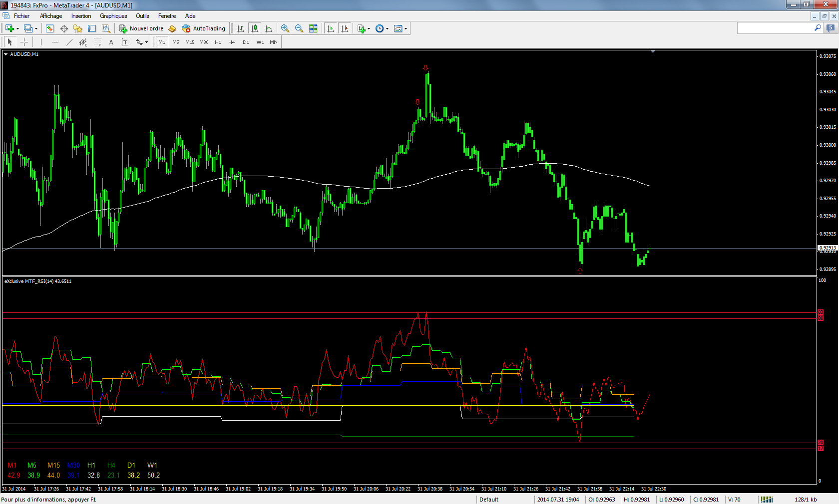Toggle the Navigator star-folder icon
Viewport: 839px width, 504px height.
click(x=78, y=28)
